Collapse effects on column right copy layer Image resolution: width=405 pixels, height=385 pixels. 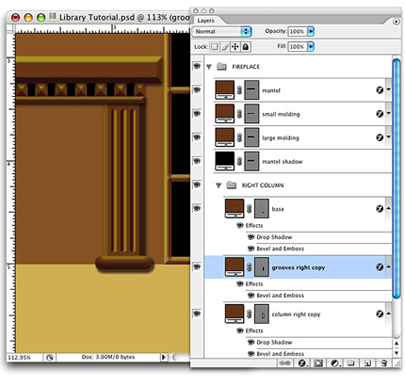click(388, 313)
